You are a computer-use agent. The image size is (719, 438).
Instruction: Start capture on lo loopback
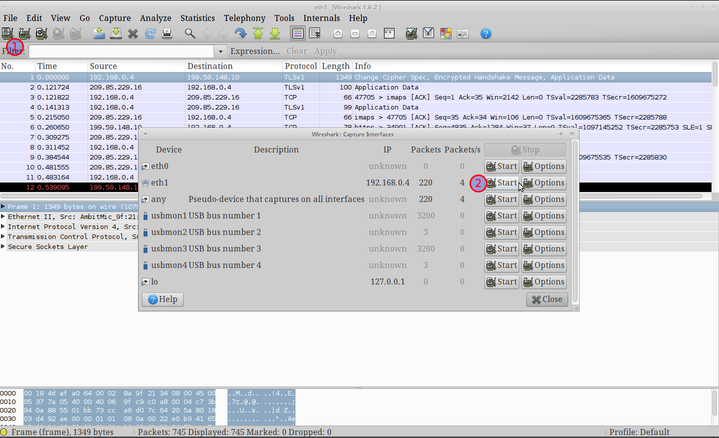502,282
